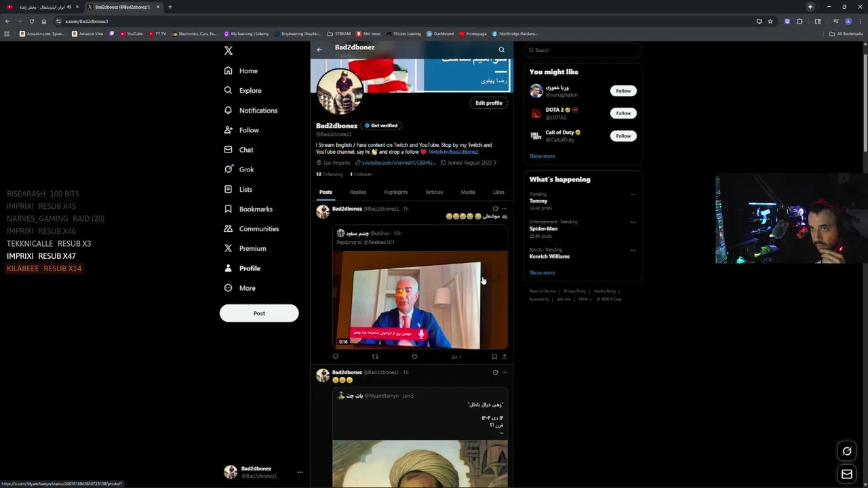The width and height of the screenshot is (868, 488).
Task: Open Lists in the sidebar
Action: point(238,189)
